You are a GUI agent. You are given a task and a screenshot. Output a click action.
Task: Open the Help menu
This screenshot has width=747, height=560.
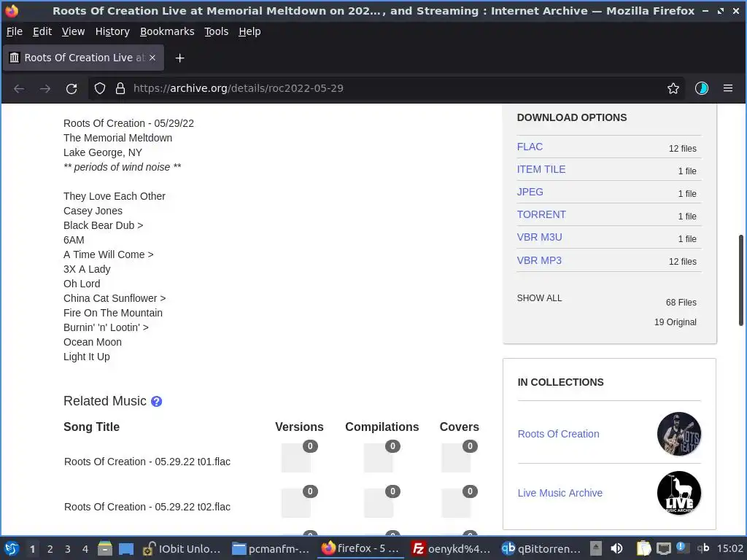[x=249, y=31]
